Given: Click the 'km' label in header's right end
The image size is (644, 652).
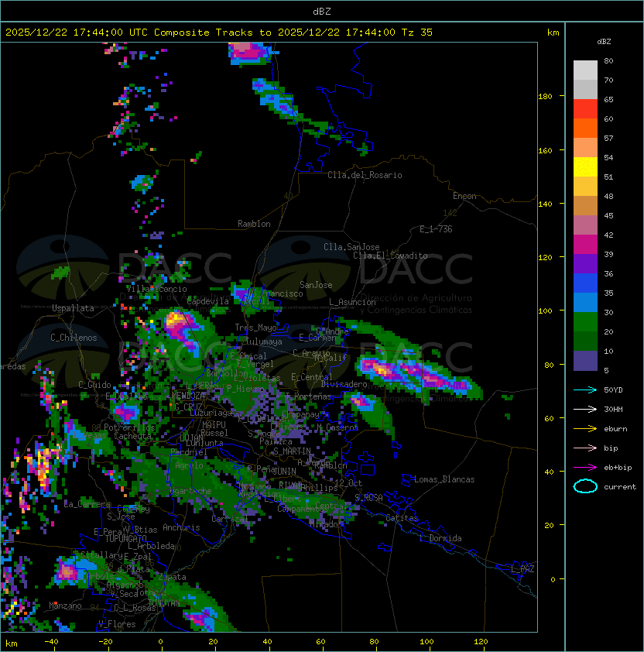Looking at the screenshot, I should (x=553, y=33).
